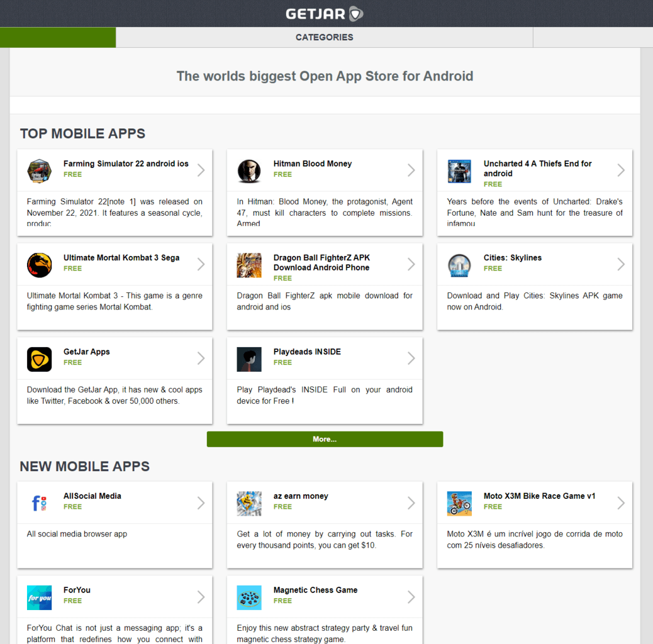Click the az earn money icon
This screenshot has height=644, width=653.
click(249, 504)
